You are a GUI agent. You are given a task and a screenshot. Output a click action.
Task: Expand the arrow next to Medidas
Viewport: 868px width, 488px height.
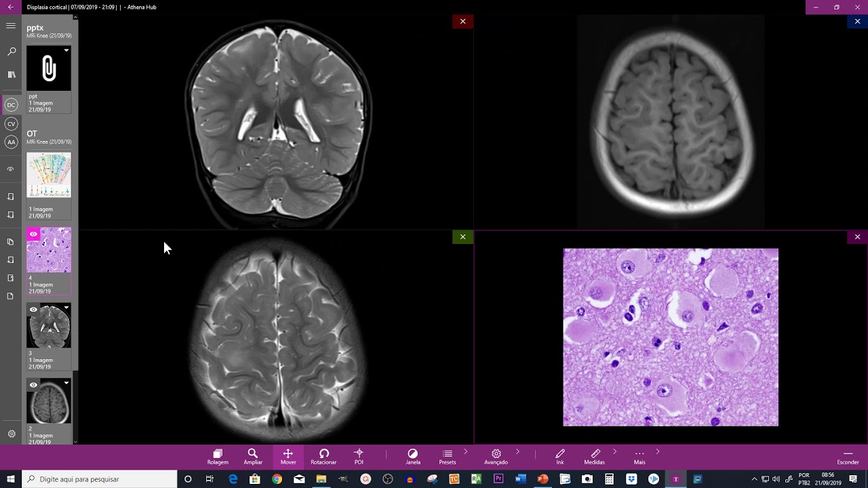click(615, 451)
